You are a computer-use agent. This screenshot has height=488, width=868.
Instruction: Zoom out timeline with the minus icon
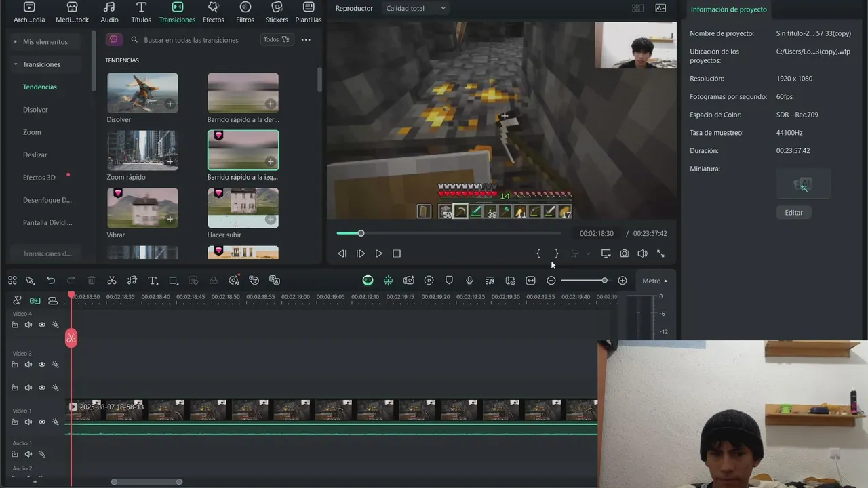point(551,280)
